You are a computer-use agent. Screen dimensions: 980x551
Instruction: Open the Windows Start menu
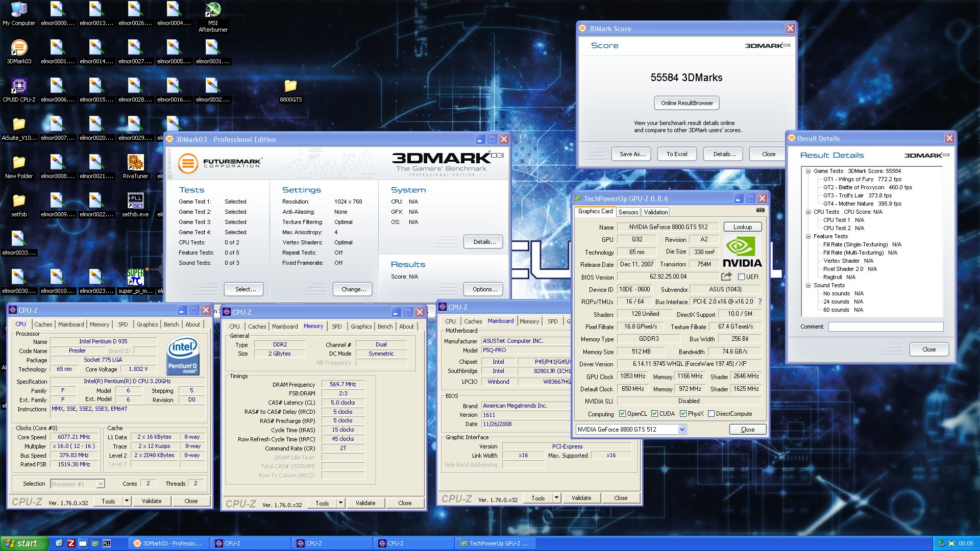24,543
